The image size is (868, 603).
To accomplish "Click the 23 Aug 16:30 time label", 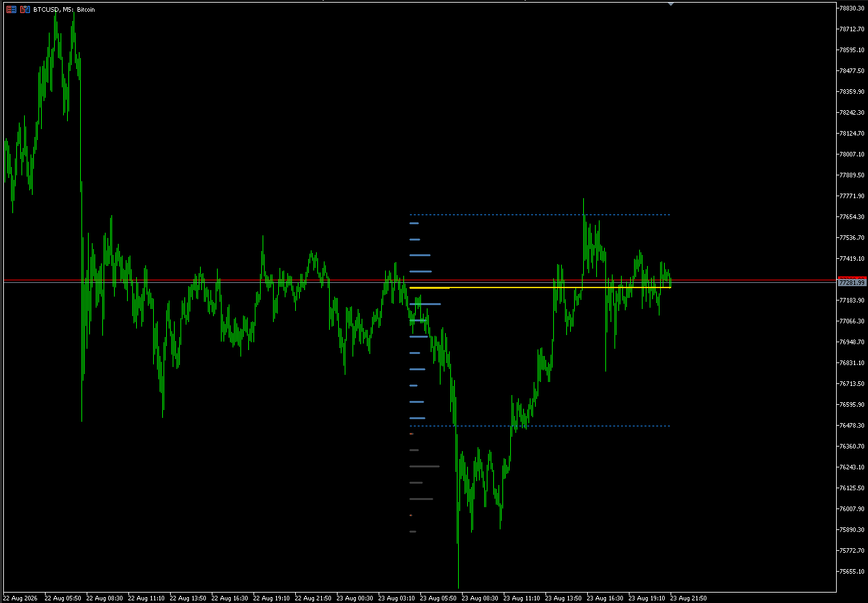I will 605,598.
